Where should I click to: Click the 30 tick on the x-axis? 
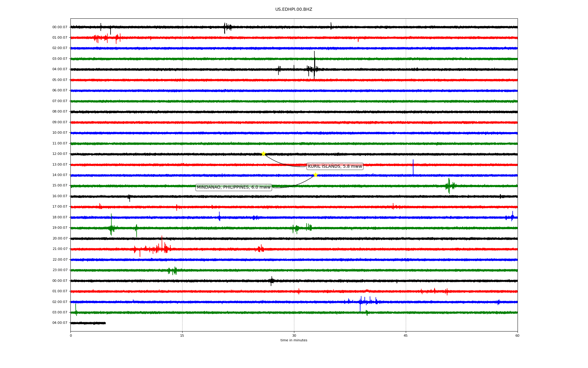[x=294, y=335]
